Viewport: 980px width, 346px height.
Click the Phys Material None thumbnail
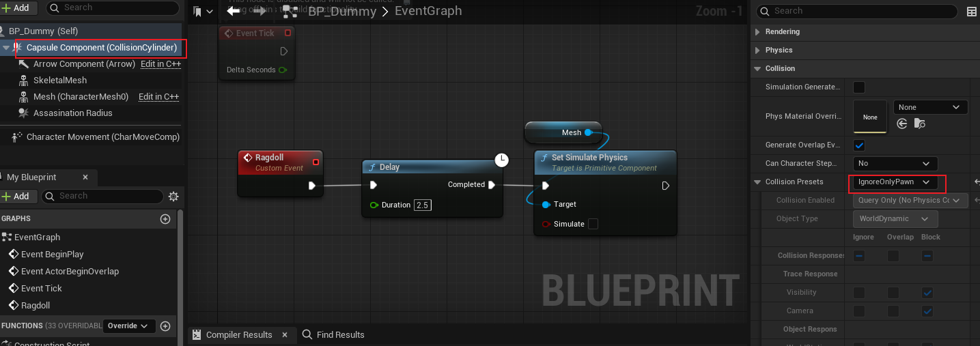(x=870, y=117)
